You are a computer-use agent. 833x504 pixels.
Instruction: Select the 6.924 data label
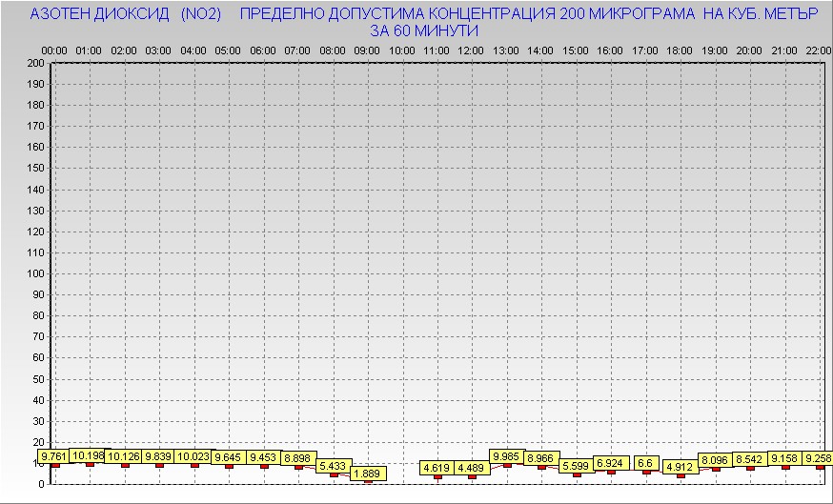610,463
